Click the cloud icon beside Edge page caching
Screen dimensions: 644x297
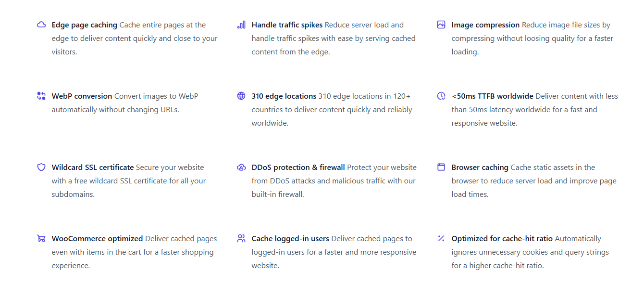pos(41,25)
